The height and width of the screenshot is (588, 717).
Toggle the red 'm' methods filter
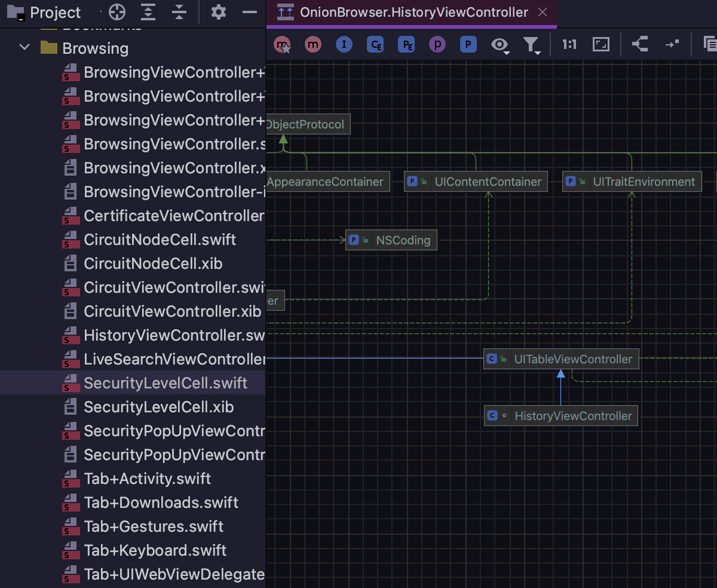(313, 45)
